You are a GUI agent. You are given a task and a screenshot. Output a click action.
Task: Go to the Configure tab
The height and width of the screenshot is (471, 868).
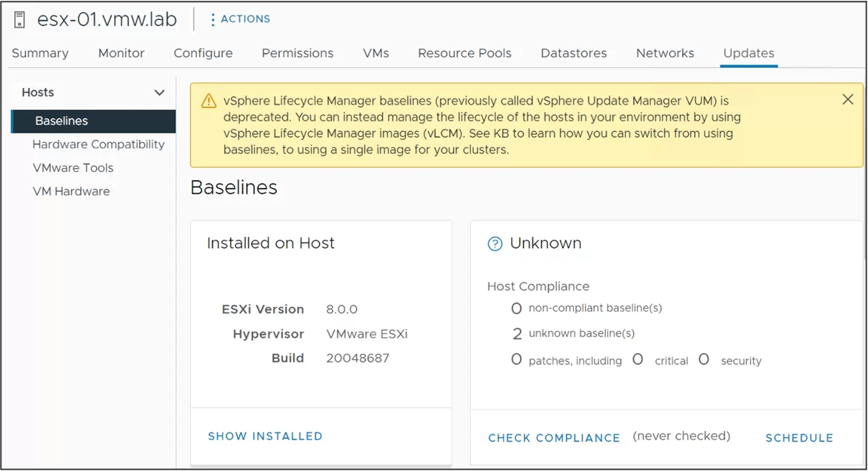[203, 53]
